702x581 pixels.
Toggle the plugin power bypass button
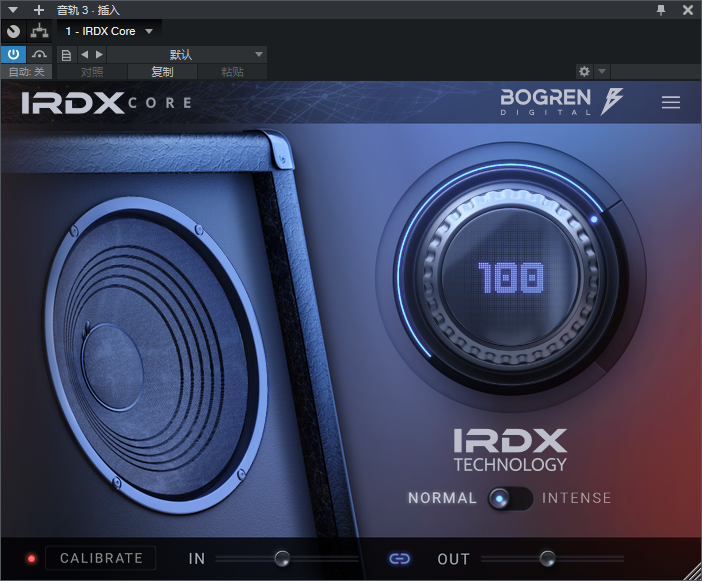[x=13, y=55]
